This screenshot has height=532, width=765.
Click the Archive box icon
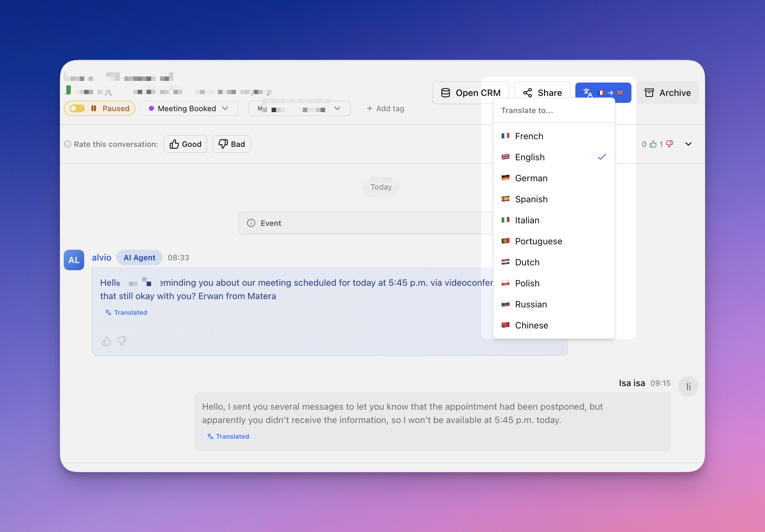click(x=649, y=93)
